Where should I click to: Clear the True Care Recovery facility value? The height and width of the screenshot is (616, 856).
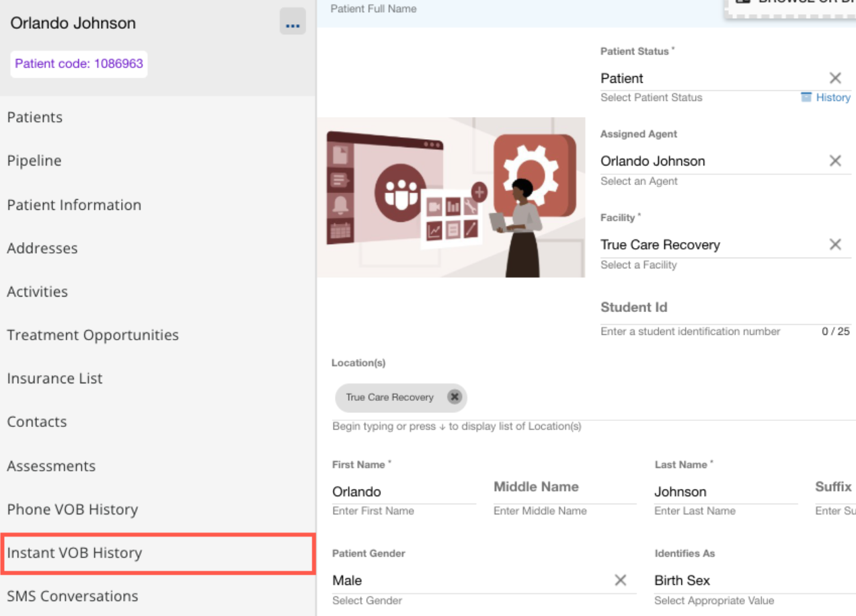click(834, 245)
